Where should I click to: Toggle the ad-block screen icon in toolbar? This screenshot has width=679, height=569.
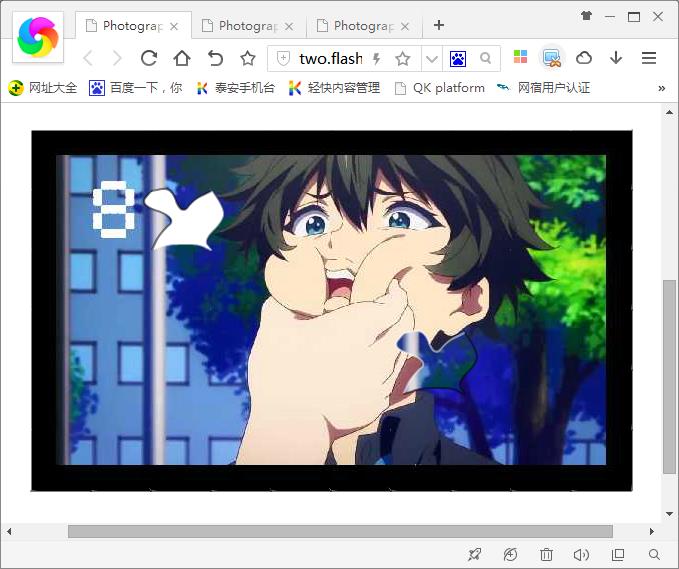tap(552, 58)
